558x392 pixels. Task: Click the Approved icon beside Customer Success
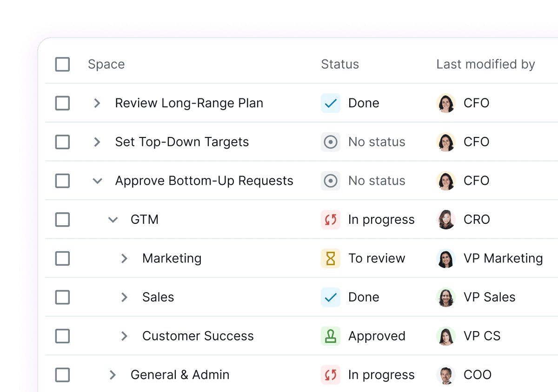tap(331, 336)
